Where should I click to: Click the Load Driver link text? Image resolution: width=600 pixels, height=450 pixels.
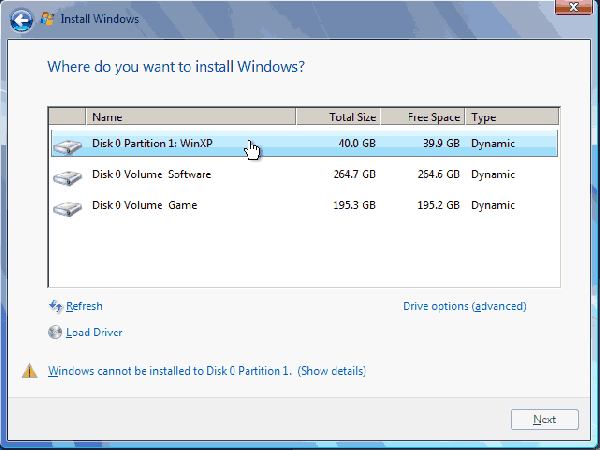[94, 332]
